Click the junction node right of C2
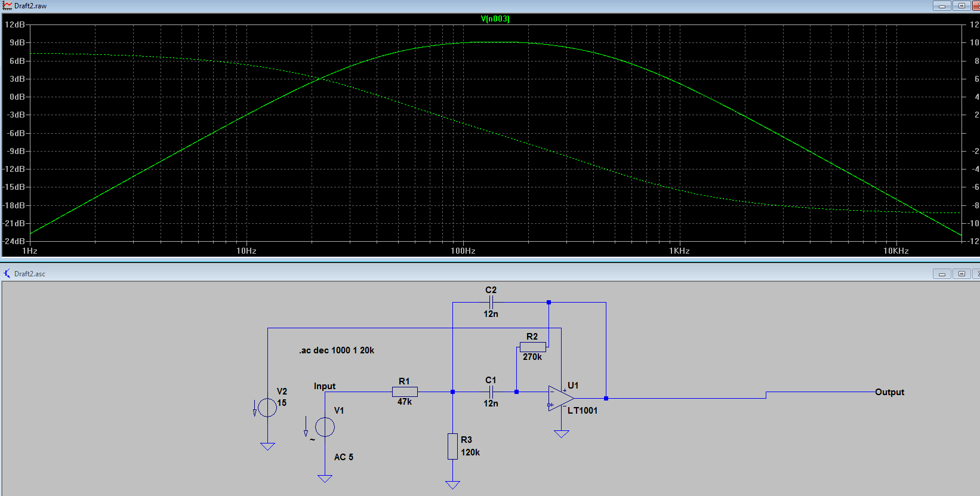980x496 pixels. [x=548, y=302]
